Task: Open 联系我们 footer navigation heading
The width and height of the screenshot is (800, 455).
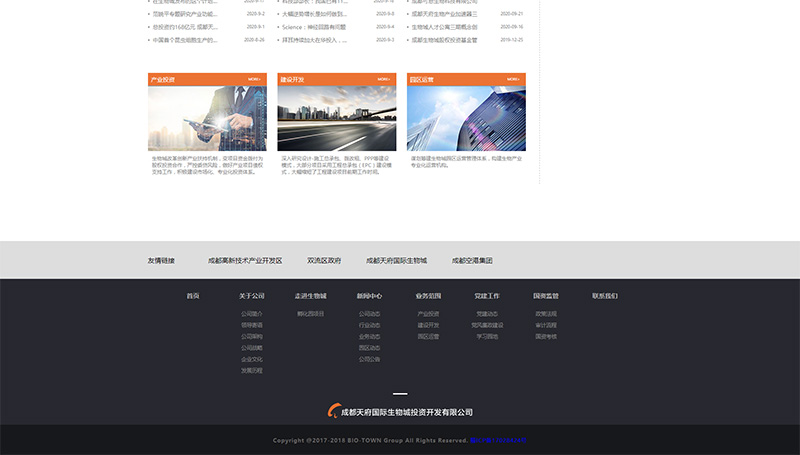Action: 605,296
